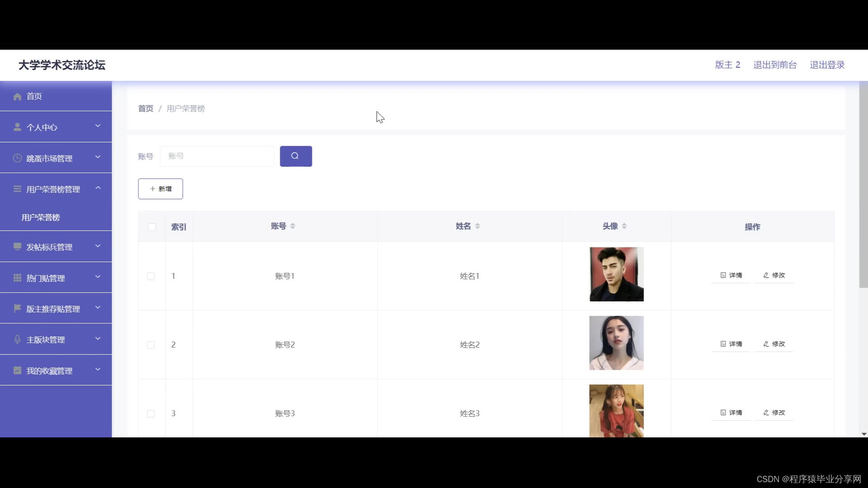Open the 用户荣誉榜 submenu item
The width and height of the screenshot is (868, 488).
[x=41, y=217]
